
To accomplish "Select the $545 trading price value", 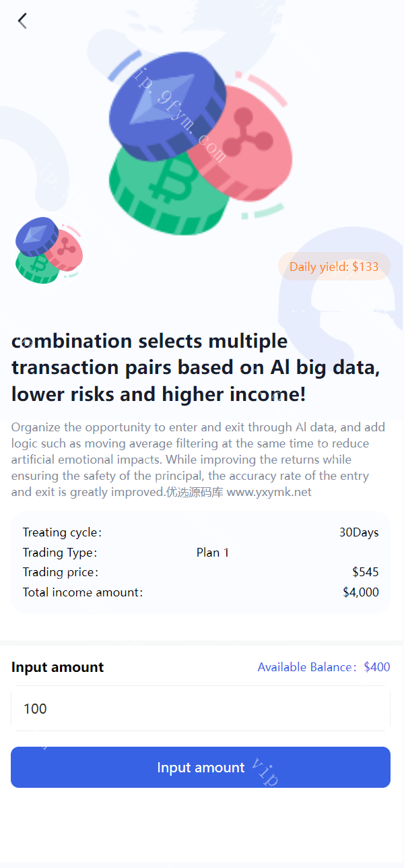I will coord(365,572).
